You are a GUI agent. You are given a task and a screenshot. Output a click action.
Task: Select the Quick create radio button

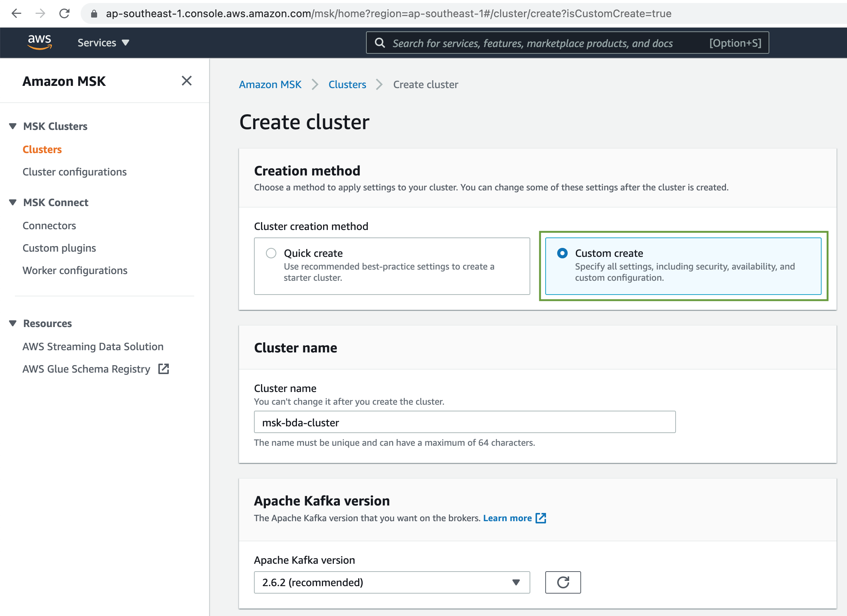click(x=271, y=253)
